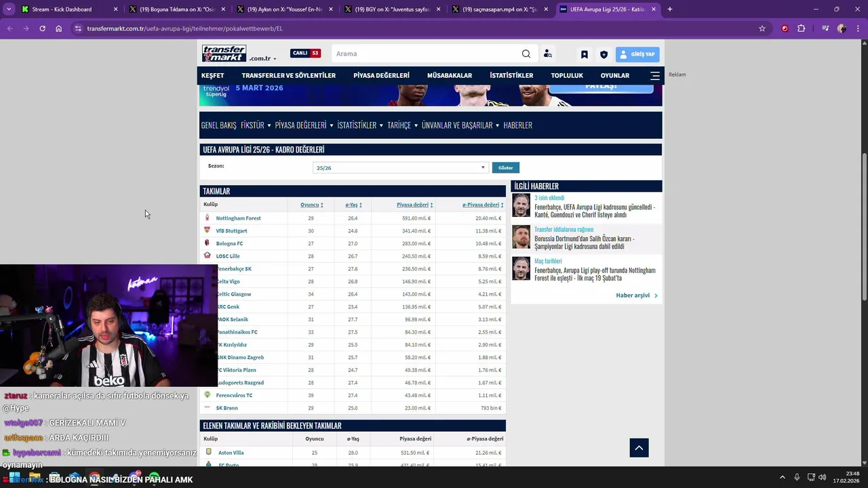
Task: Open the hamburger menu icon
Action: (x=655, y=75)
